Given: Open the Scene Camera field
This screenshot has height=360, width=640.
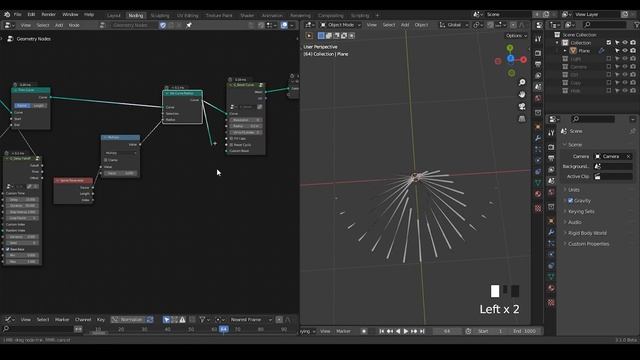Looking at the screenshot, I should coord(613,156).
